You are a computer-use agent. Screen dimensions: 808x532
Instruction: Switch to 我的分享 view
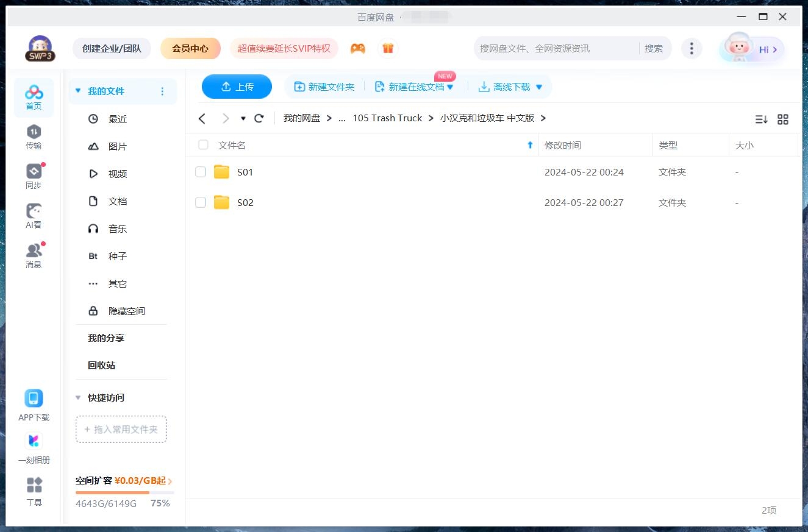[104, 338]
